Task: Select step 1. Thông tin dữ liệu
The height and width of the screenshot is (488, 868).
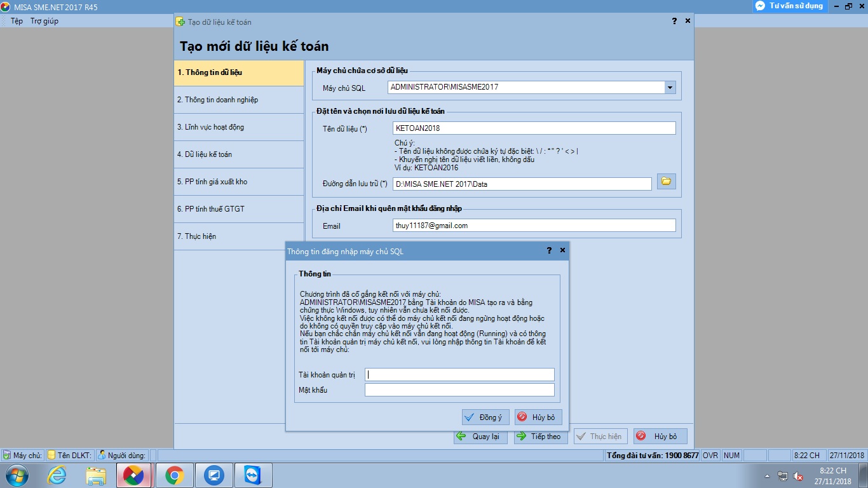Action: click(x=239, y=72)
